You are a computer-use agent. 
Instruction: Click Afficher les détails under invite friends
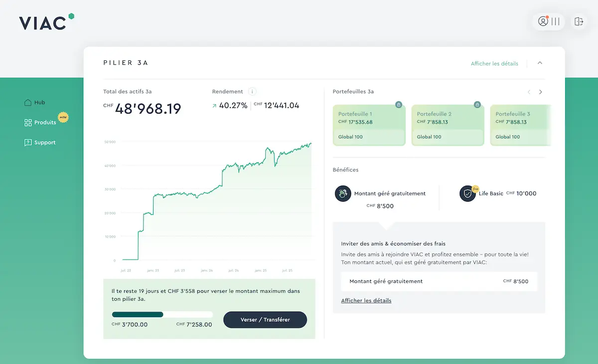coord(366,301)
